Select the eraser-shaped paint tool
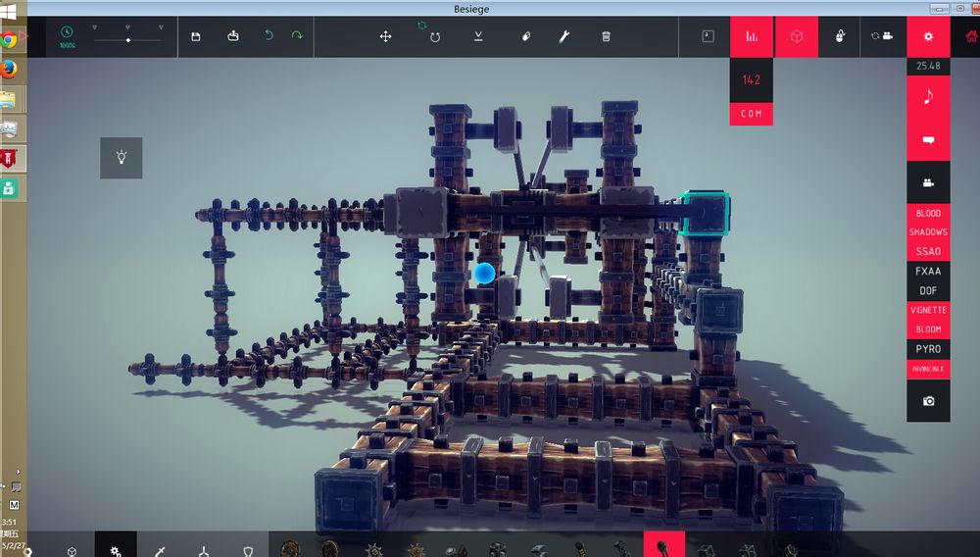The height and width of the screenshot is (557, 980). tap(526, 36)
